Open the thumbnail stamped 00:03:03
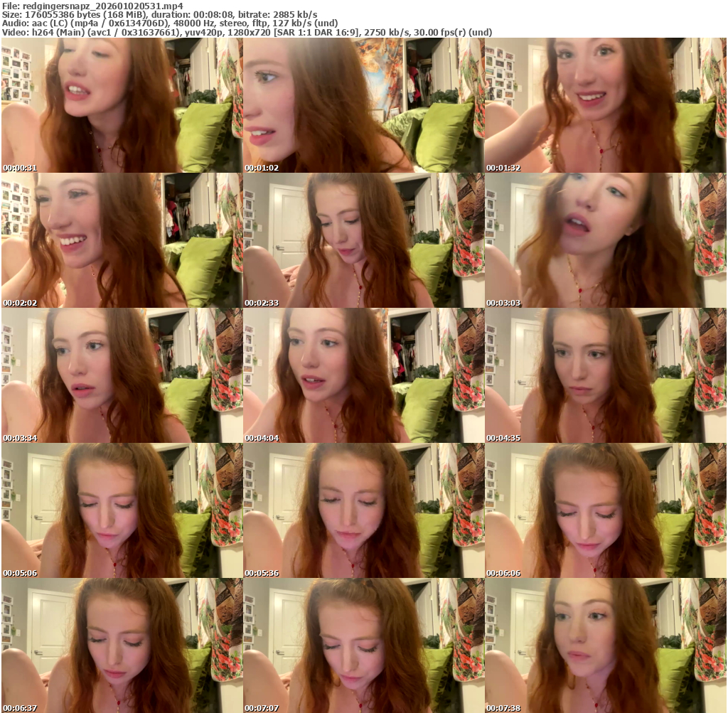Screen dimensions: 728x713 click(x=606, y=240)
